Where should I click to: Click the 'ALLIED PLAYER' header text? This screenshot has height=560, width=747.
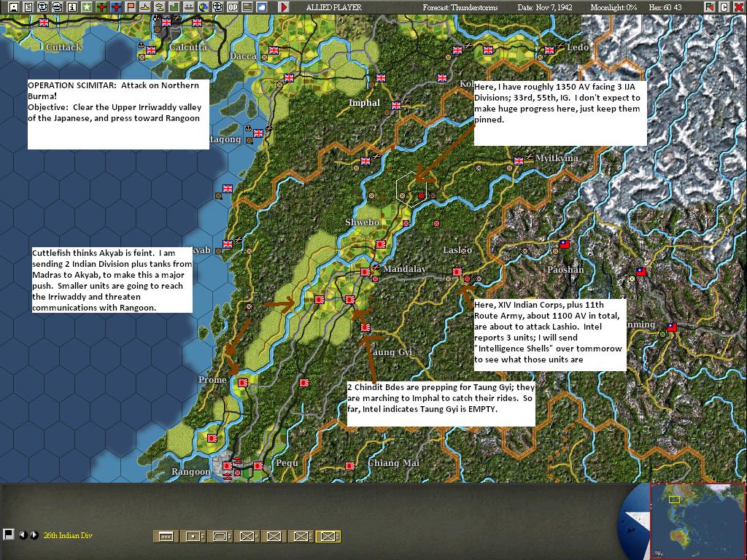coord(334,7)
